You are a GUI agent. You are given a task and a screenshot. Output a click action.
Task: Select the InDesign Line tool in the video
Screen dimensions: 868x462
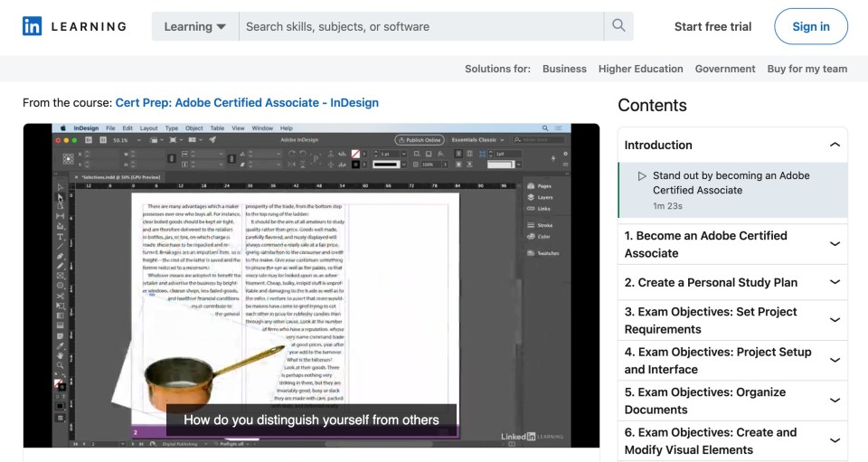[61, 246]
